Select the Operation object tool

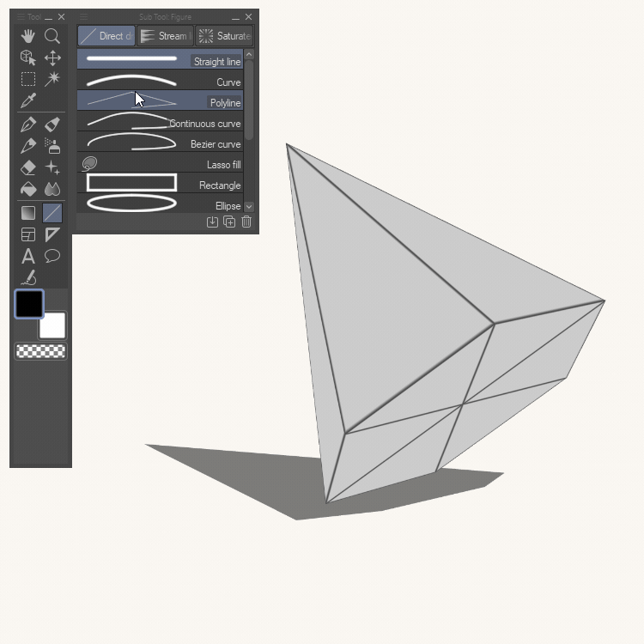[x=28, y=58]
